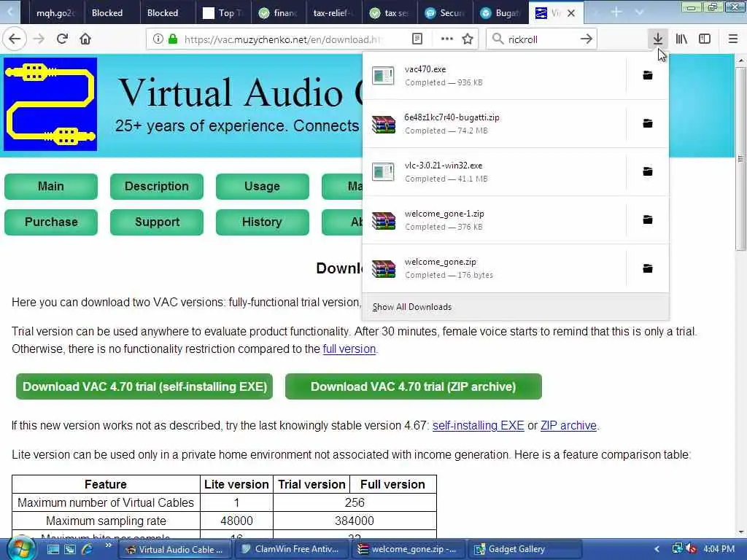Switch to welcome_gone.zip taskbar window
Screen dimensions: 747x560
[x=408, y=549]
